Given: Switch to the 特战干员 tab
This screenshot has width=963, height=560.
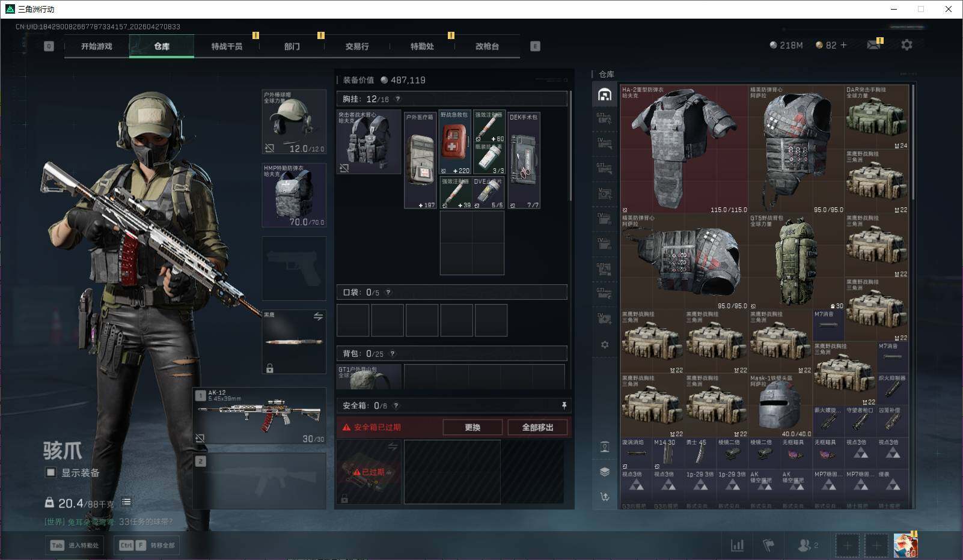Looking at the screenshot, I should 227,46.
